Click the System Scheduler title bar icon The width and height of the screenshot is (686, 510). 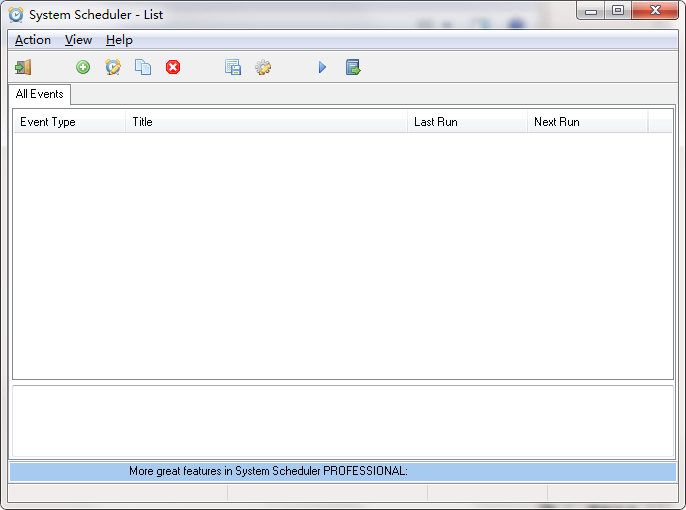[16, 14]
